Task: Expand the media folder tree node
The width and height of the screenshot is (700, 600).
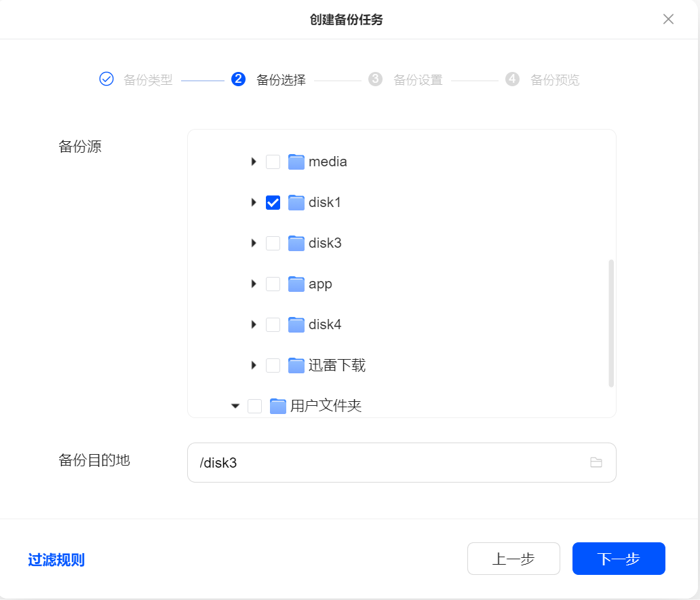Action: pos(254,162)
